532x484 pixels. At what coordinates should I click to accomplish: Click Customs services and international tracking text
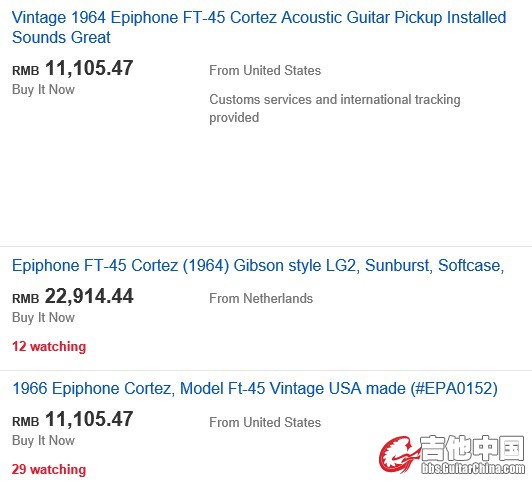335,109
